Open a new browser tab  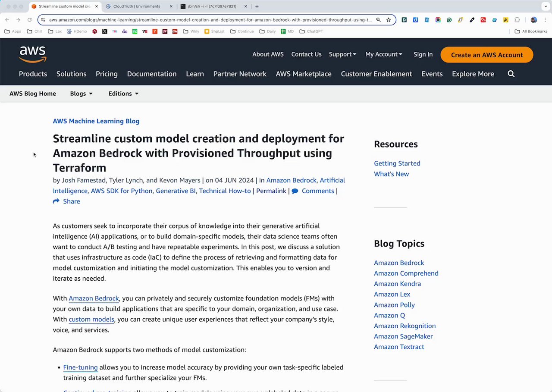point(257,6)
